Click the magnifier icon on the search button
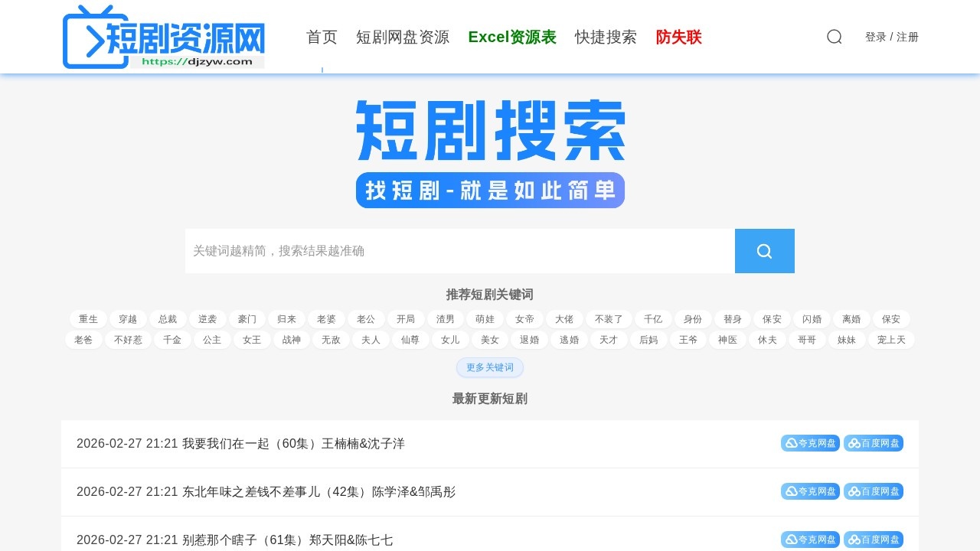This screenshot has height=551, width=980. pyautogui.click(x=764, y=251)
